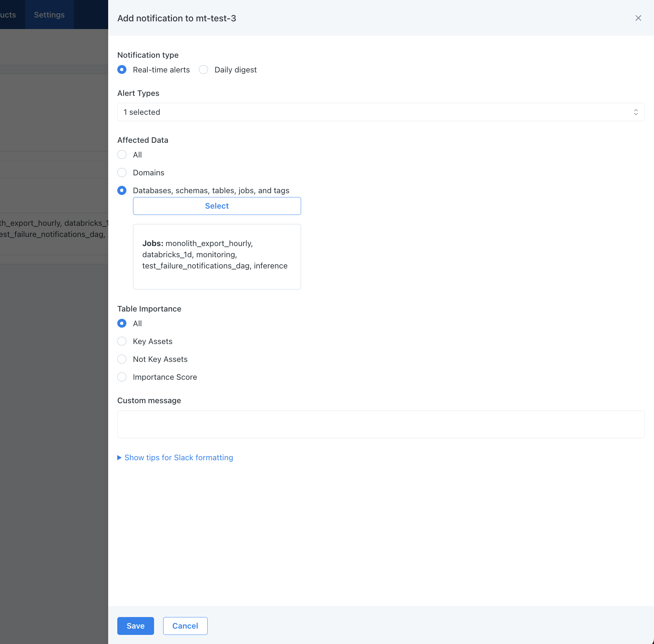Close the Add notification panel
The height and width of the screenshot is (644, 654).
[x=638, y=18]
